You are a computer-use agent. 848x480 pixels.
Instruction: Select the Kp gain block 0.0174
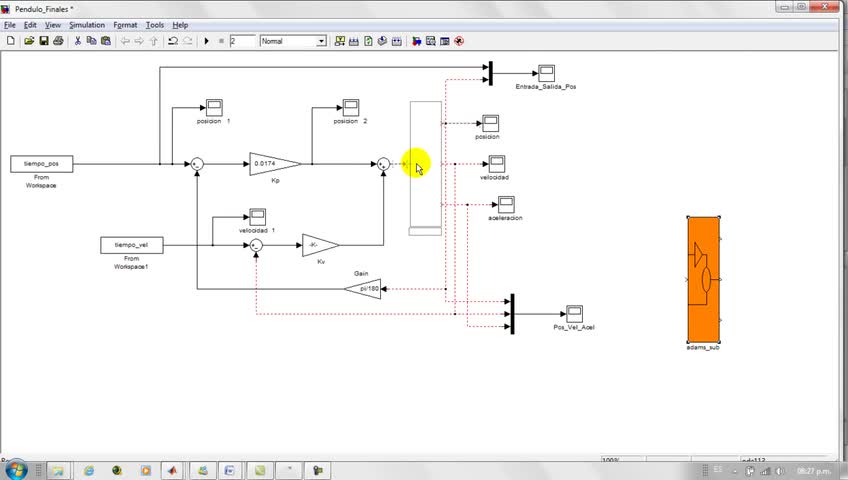pos(274,164)
